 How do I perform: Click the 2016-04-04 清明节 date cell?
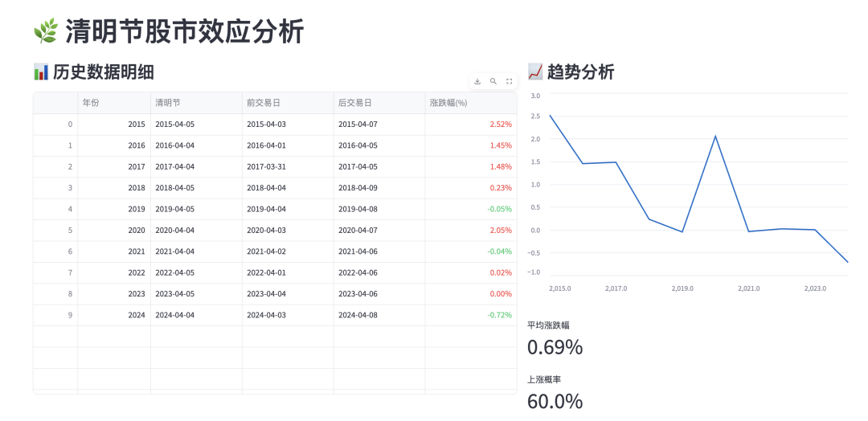pos(197,145)
